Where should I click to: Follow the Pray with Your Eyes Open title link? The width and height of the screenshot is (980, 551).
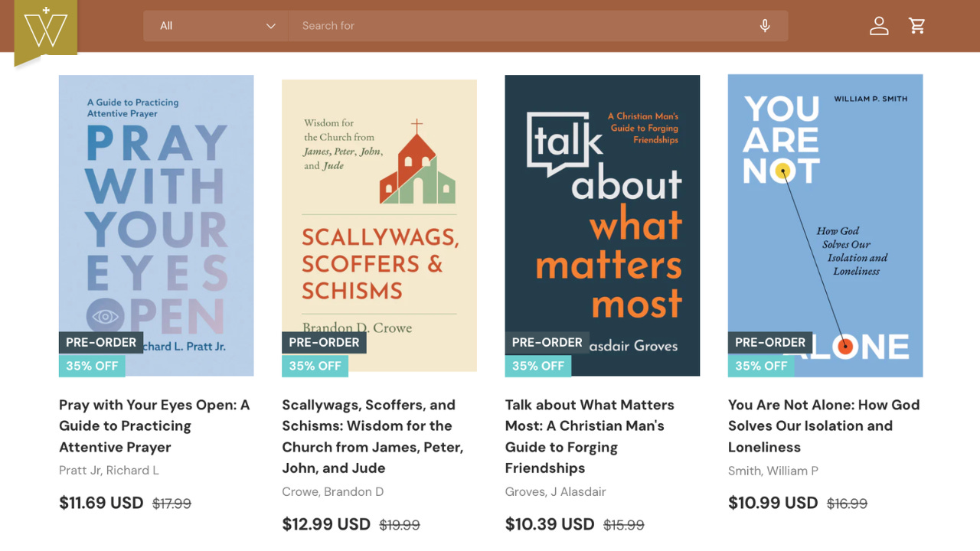click(x=155, y=425)
